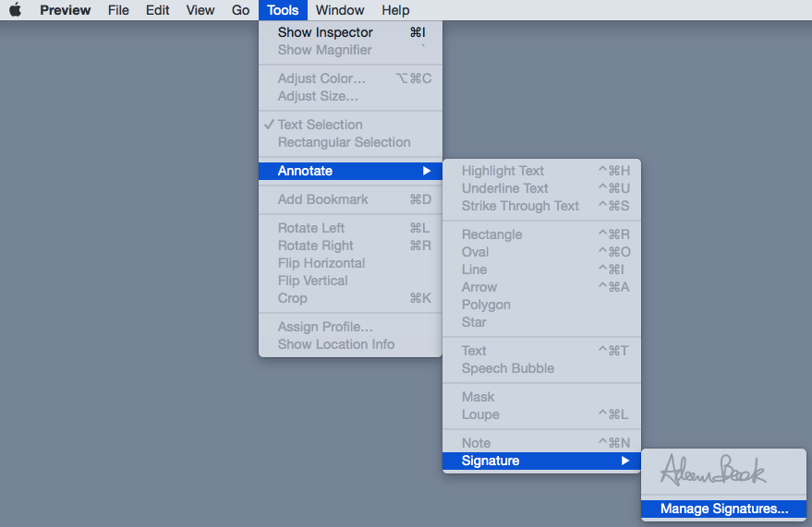
Task: Select Adjust Size… option
Action: 351,96
